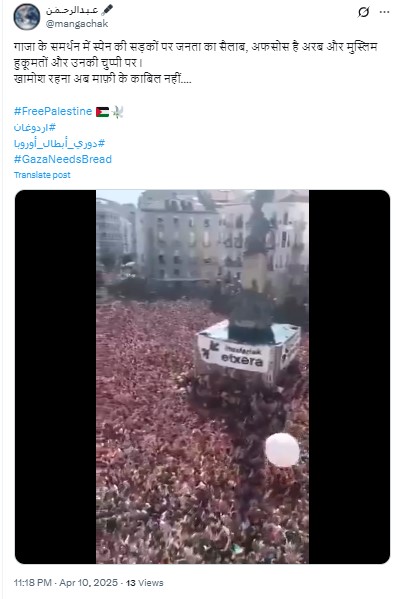Click the pen emoji beside the display name
The width and height of the screenshot is (401, 599).
click(x=107, y=10)
